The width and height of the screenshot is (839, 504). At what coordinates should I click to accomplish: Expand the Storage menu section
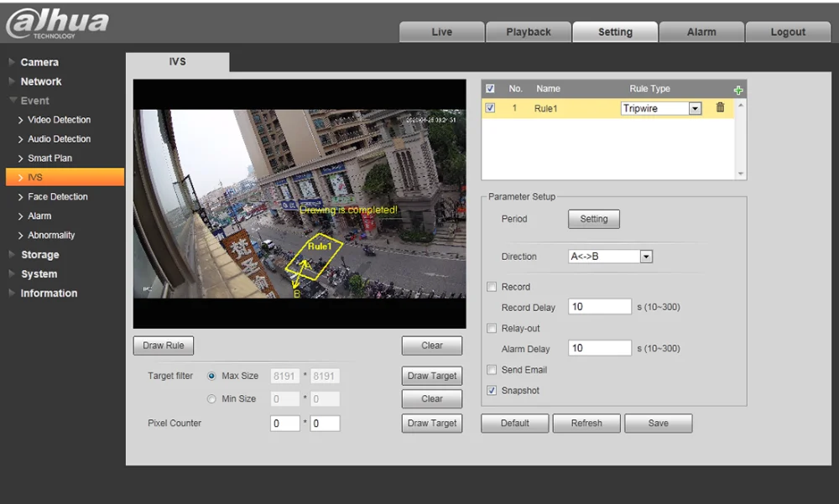[39, 255]
